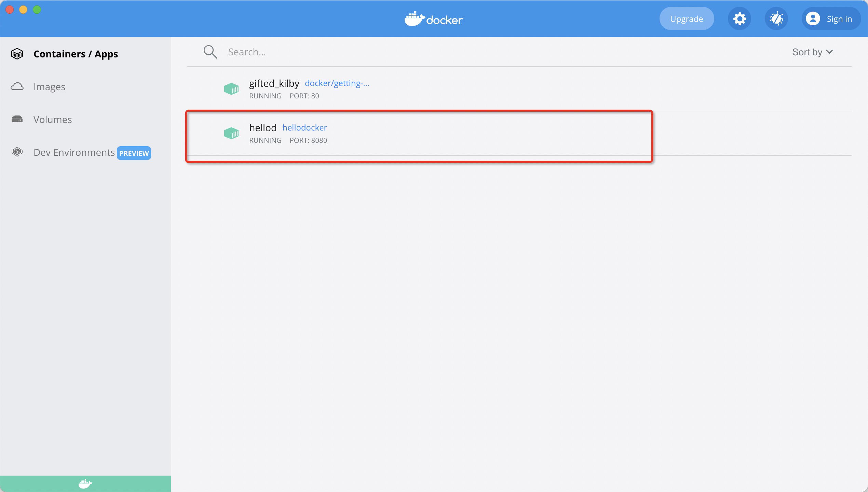
Task: Click on the Sign in menu item
Action: tap(829, 18)
